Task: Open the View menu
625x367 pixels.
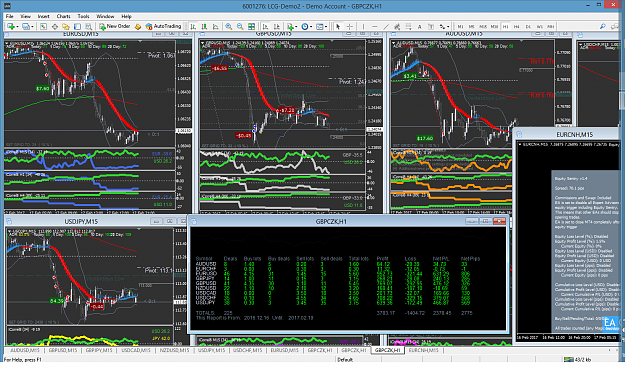Action: point(25,16)
